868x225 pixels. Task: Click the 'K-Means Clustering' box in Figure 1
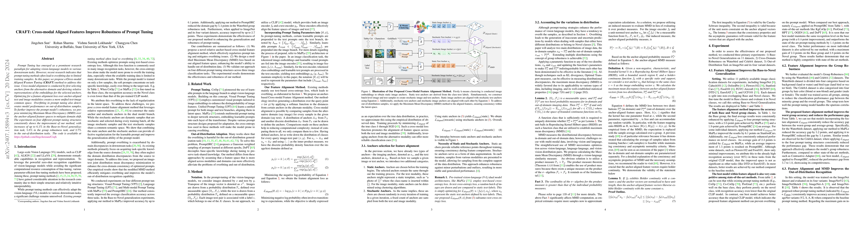[x=404, y=27]
